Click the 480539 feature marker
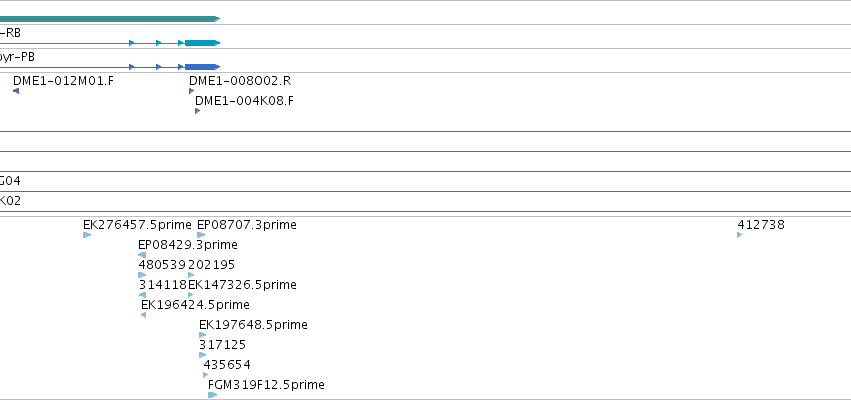Screen dimensions: 851x400 point(142,275)
